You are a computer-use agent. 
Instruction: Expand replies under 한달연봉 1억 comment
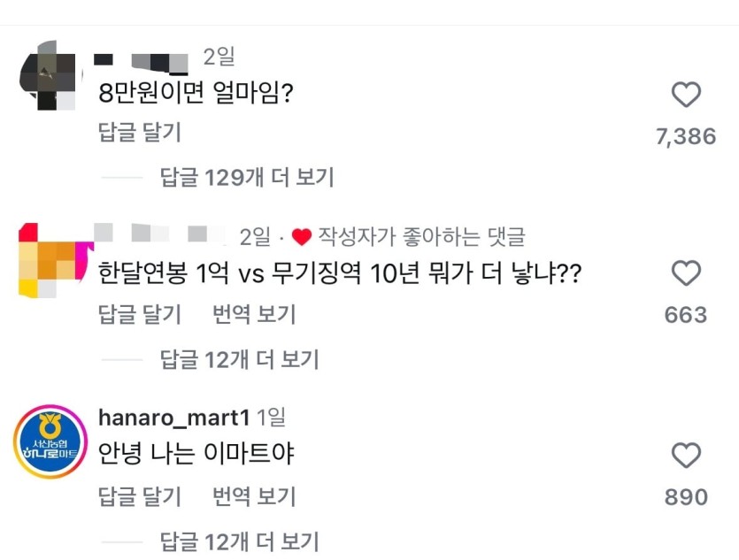(240, 360)
